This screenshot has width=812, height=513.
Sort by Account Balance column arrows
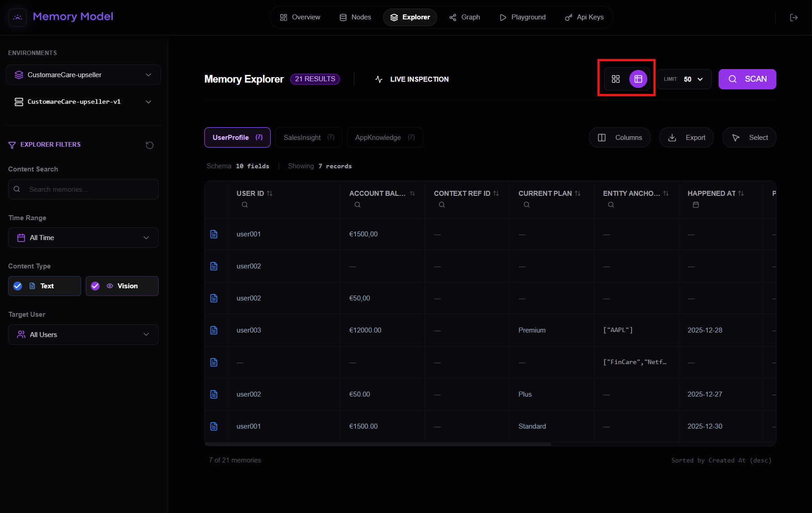point(412,193)
